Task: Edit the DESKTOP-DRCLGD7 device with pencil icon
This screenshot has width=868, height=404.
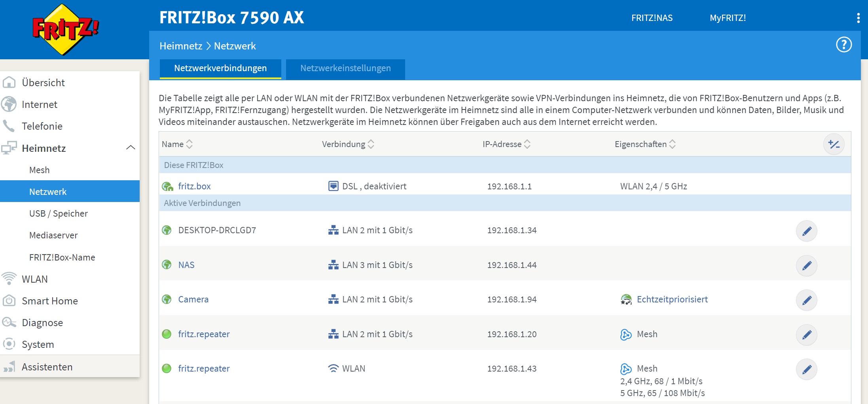Action: [x=807, y=231]
